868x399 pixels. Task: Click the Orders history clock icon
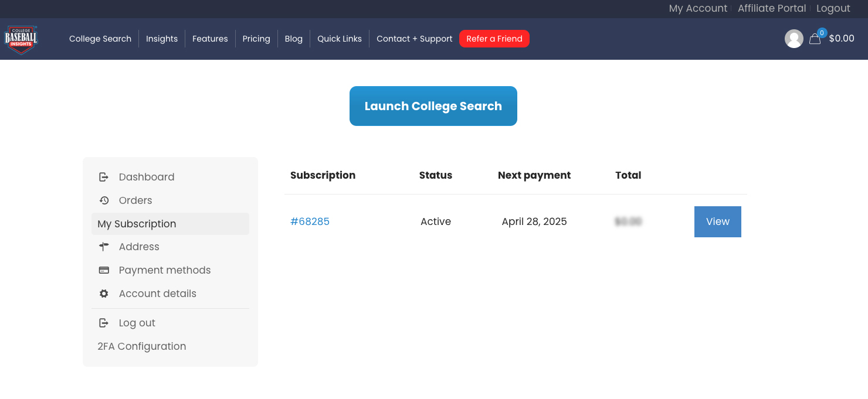(104, 200)
